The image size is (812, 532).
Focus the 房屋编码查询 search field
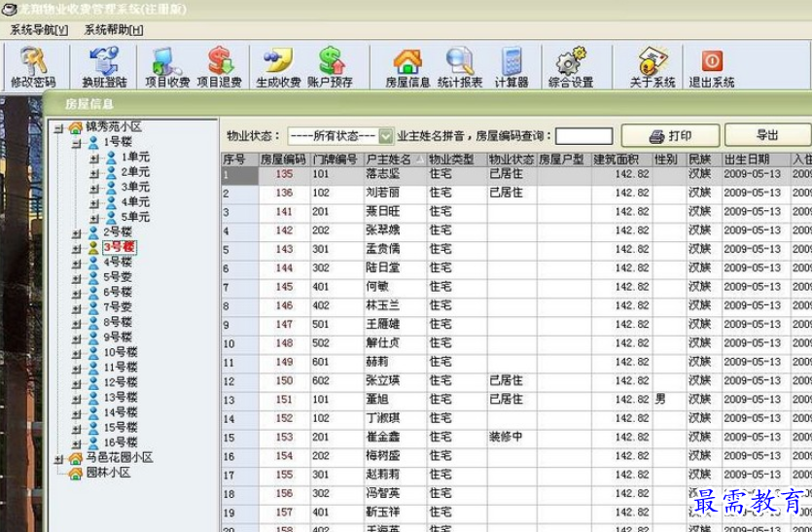pos(583,137)
